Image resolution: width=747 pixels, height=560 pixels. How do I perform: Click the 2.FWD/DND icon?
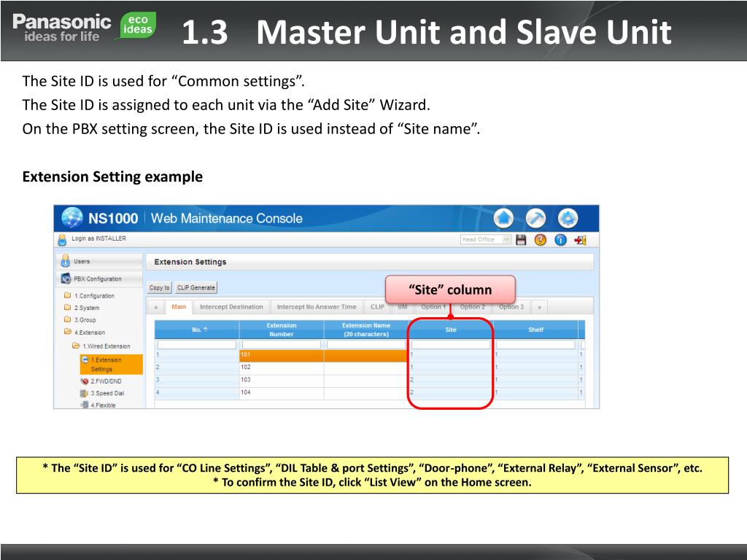point(85,381)
